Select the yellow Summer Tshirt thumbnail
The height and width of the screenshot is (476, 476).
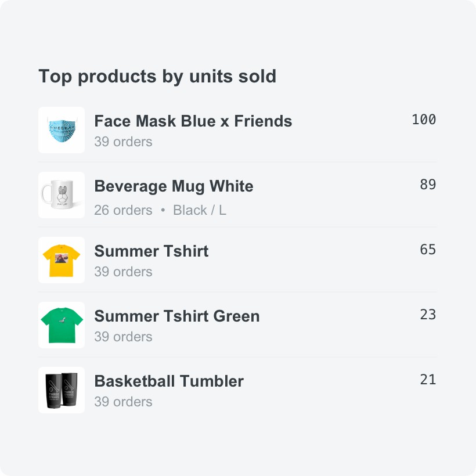[x=62, y=260]
